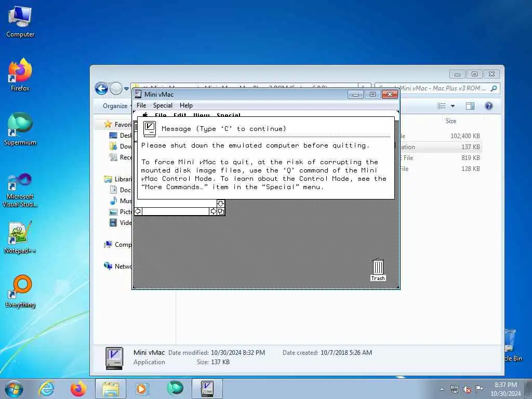
Task: Select Network in navigation pane
Action: (x=118, y=266)
